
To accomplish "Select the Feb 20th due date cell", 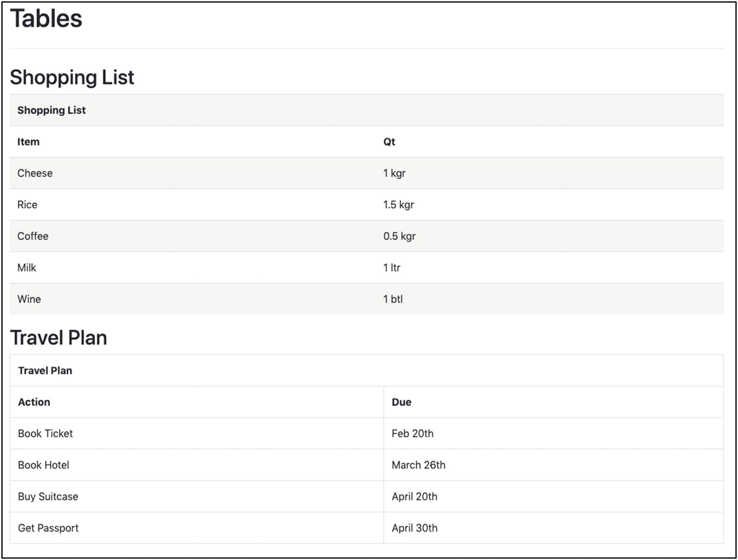I will pos(412,433).
